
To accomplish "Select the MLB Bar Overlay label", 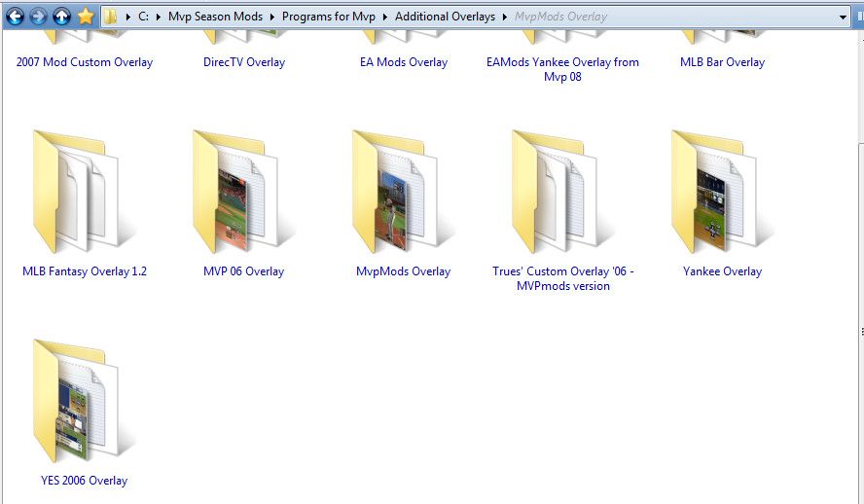I will pyautogui.click(x=722, y=62).
